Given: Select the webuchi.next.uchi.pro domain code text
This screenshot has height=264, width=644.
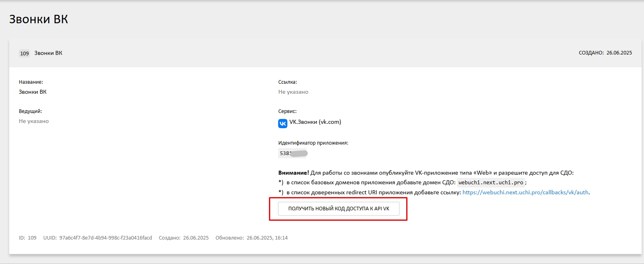Looking at the screenshot, I should click(491, 183).
